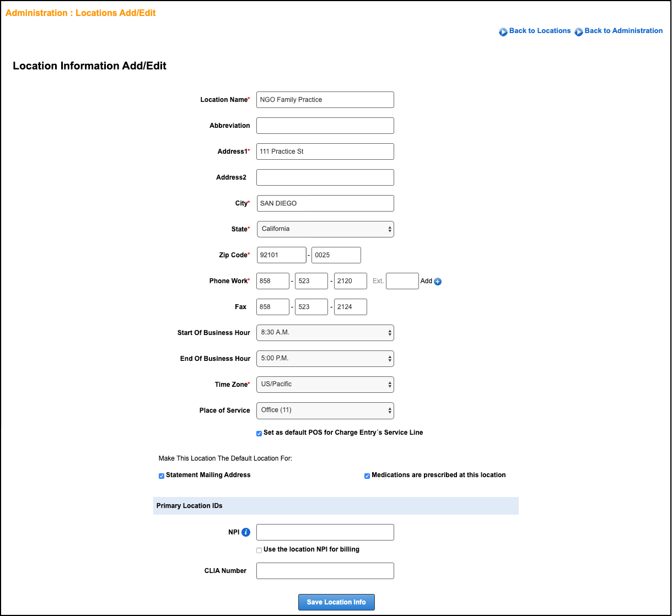Image resolution: width=672 pixels, height=616 pixels.
Task: Expand the Place of Service dropdown
Action: point(325,410)
